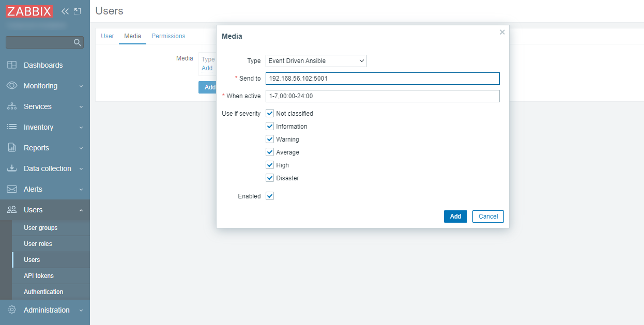This screenshot has height=325, width=644.
Task: Click the Data collection download icon
Action: 12,168
